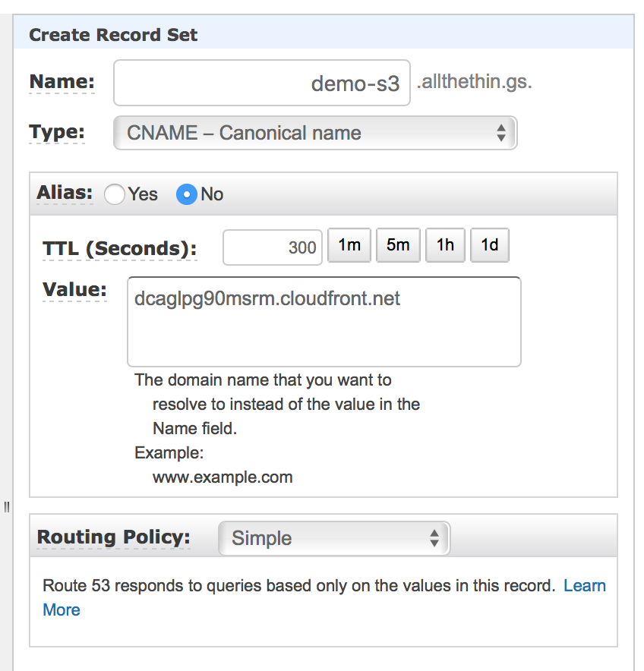Viewport: 644px width, 671px height.
Task: Set TTL with the 5m button
Action: 398,245
